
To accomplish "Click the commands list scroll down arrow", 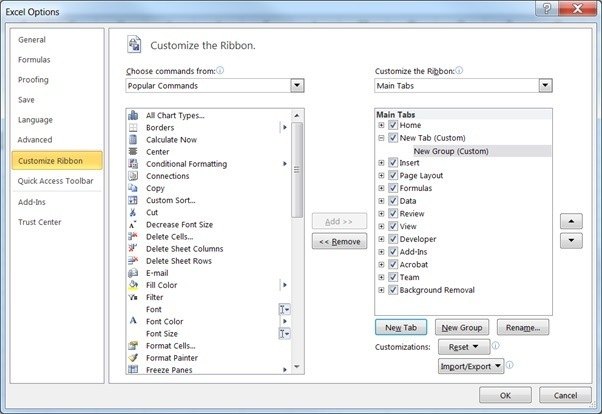I will pyautogui.click(x=297, y=368).
